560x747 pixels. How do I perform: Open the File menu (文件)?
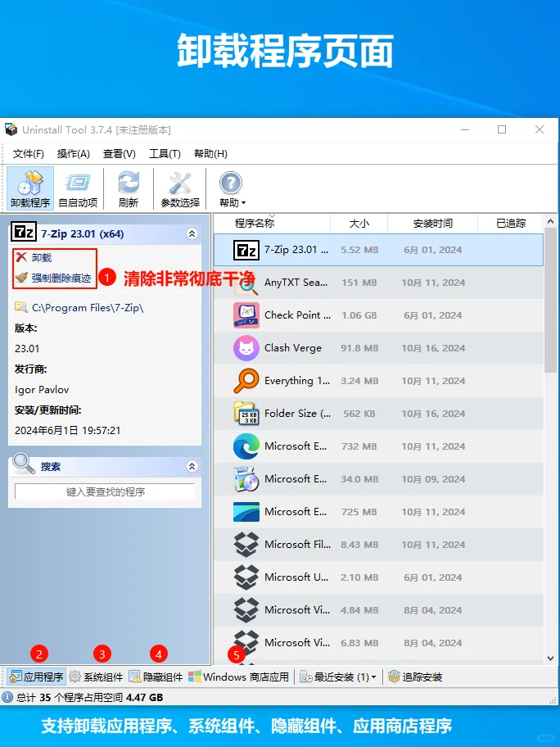click(x=28, y=154)
